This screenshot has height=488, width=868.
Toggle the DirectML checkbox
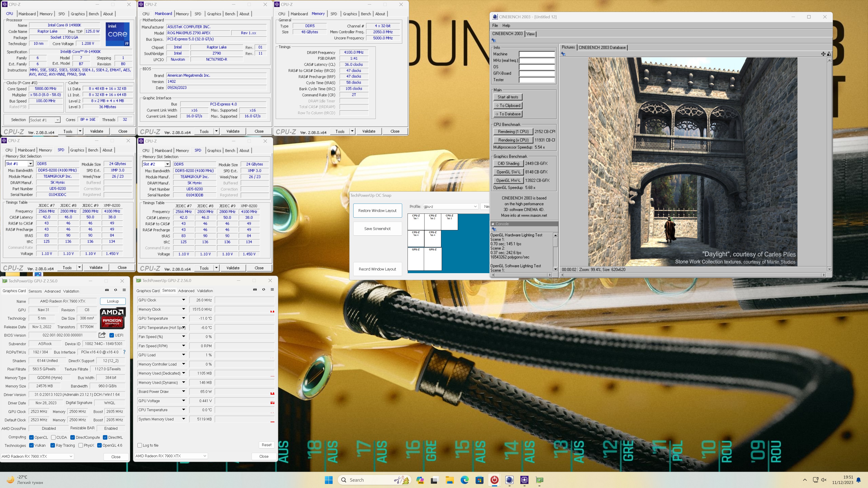[105, 437]
